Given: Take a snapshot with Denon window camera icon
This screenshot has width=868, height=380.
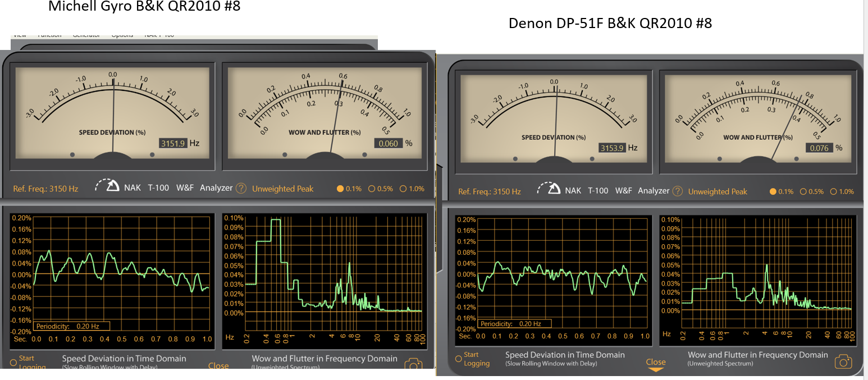Looking at the screenshot, I should tap(843, 361).
